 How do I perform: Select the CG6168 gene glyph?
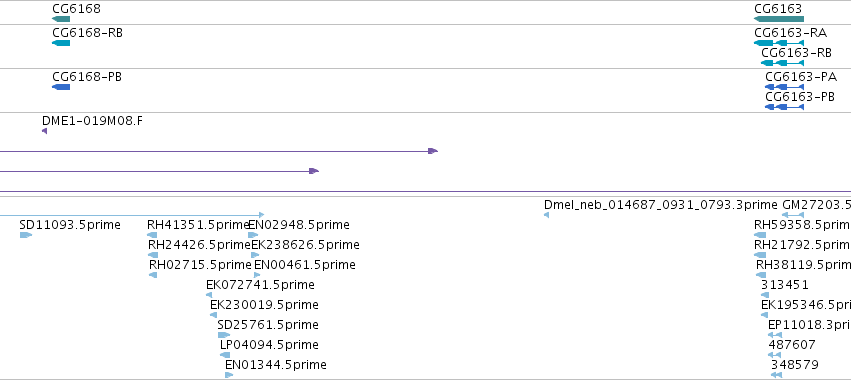pyautogui.click(x=61, y=19)
